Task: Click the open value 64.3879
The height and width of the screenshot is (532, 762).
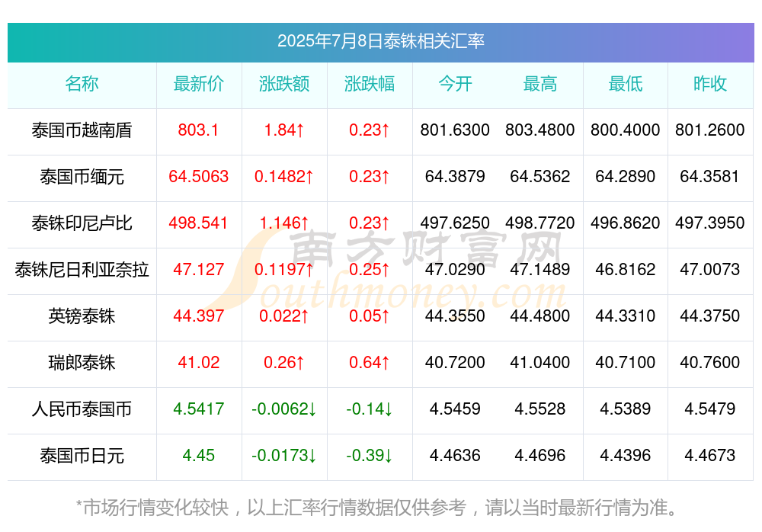Action: point(455,176)
